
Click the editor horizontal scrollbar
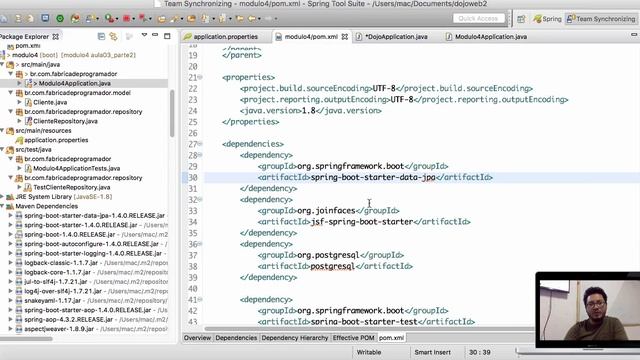tap(369, 329)
